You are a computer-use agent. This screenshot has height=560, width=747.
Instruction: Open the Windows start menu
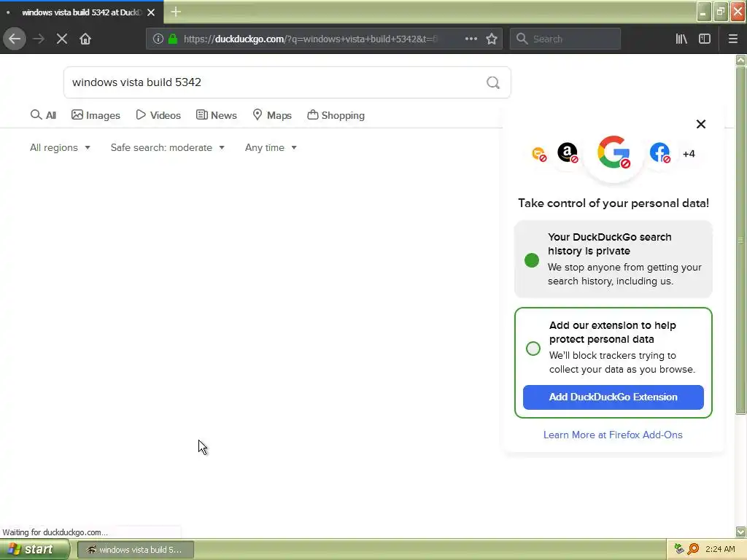point(34,550)
